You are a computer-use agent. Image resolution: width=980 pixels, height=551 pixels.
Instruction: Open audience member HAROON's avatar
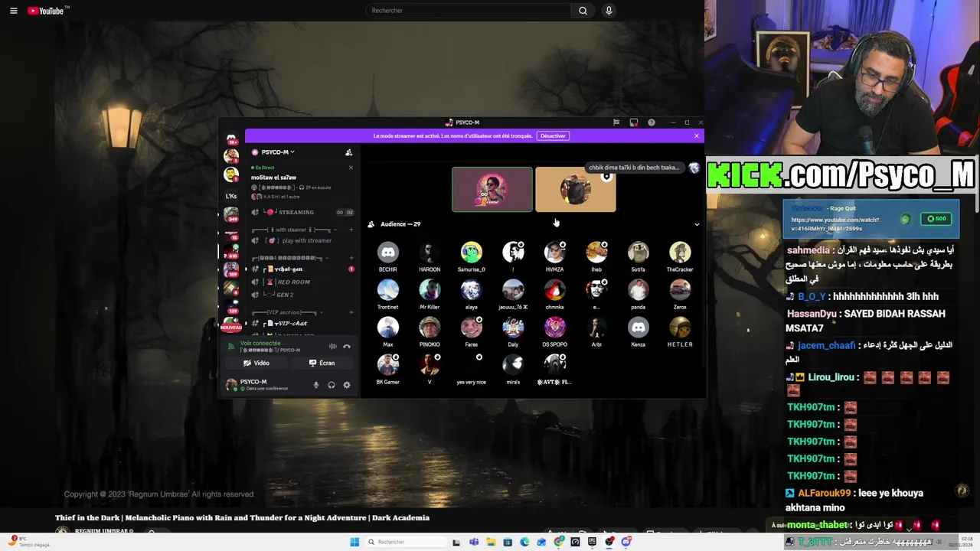point(430,253)
